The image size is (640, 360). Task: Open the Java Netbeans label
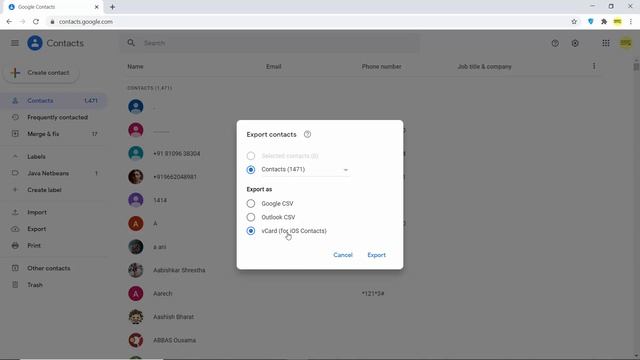pos(54,173)
